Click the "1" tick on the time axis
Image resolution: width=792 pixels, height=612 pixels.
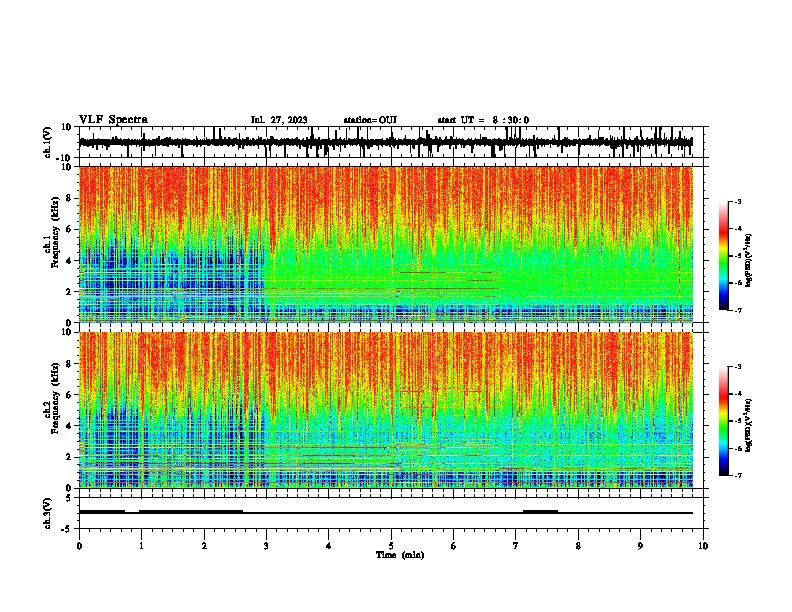tap(141, 546)
